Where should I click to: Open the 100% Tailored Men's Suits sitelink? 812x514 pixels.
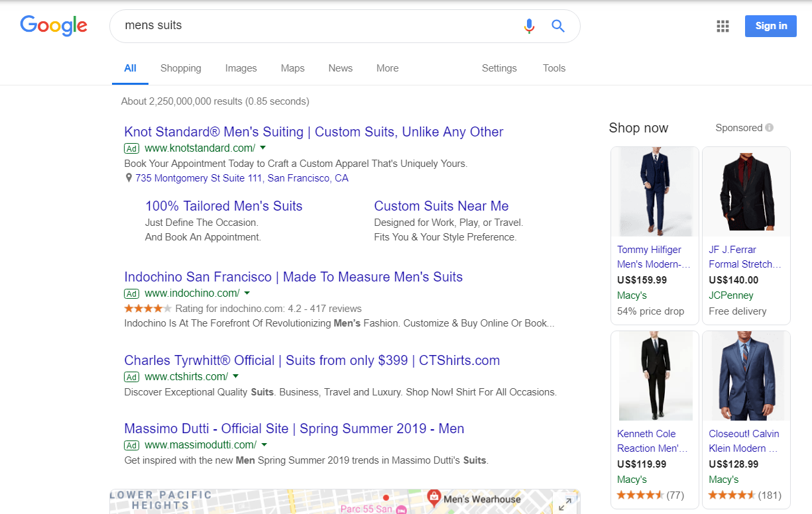(224, 206)
